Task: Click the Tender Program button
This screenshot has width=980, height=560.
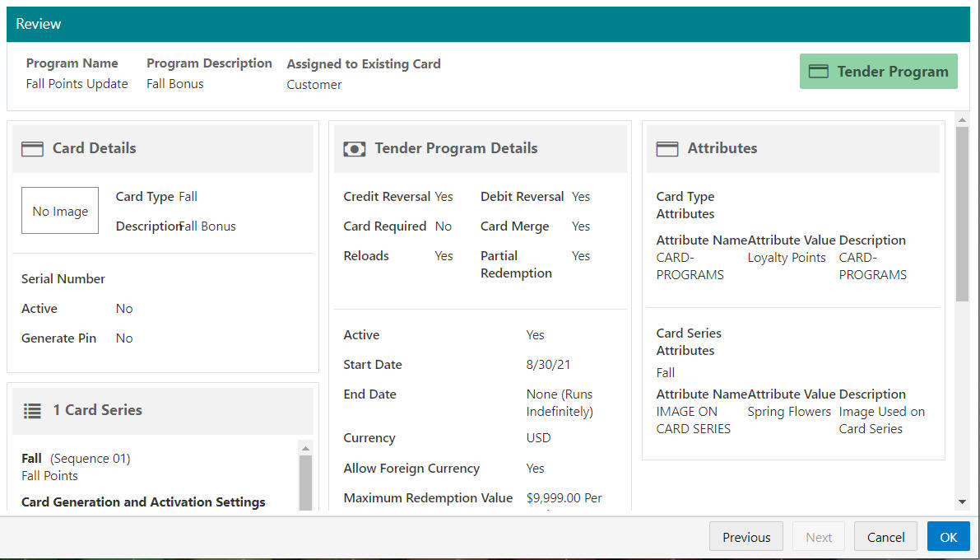Action: pyautogui.click(x=878, y=72)
